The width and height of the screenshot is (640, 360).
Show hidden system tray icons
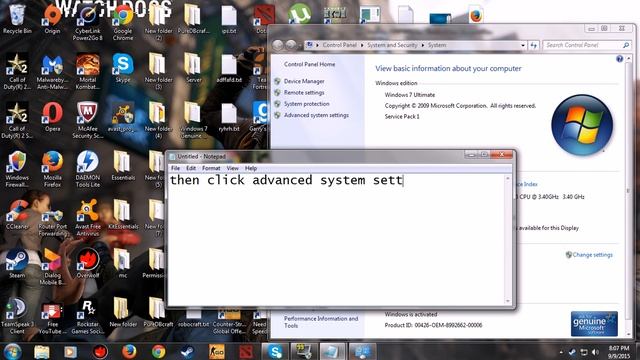561,352
